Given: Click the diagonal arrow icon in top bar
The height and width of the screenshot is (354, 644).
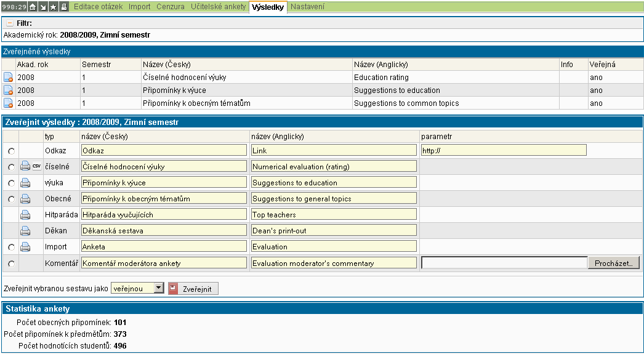Looking at the screenshot, I should 43,7.
